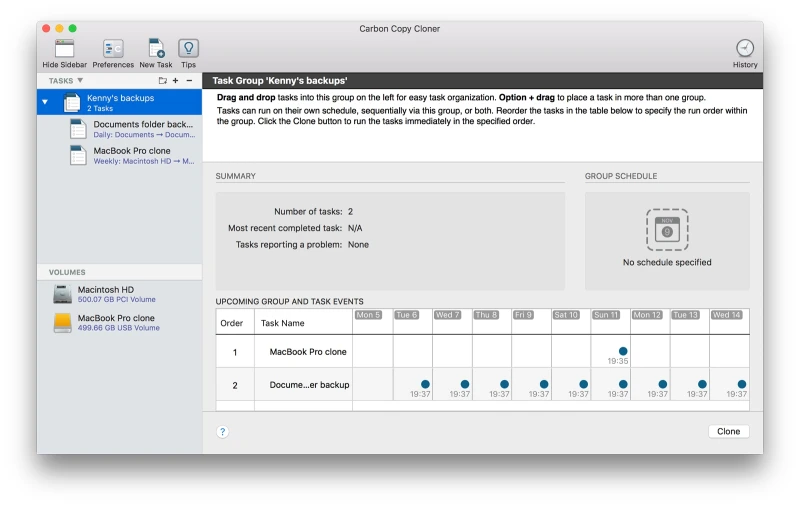Click the new task group folder icon
The height and width of the screenshot is (507, 800).
click(162, 80)
